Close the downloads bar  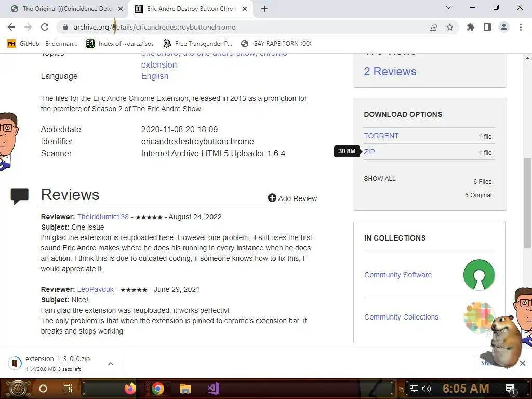[523, 363]
